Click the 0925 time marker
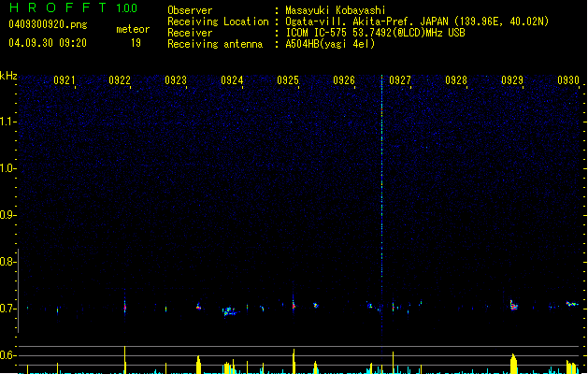Image resolution: width=588 pixels, height=374 pixels. [x=288, y=80]
